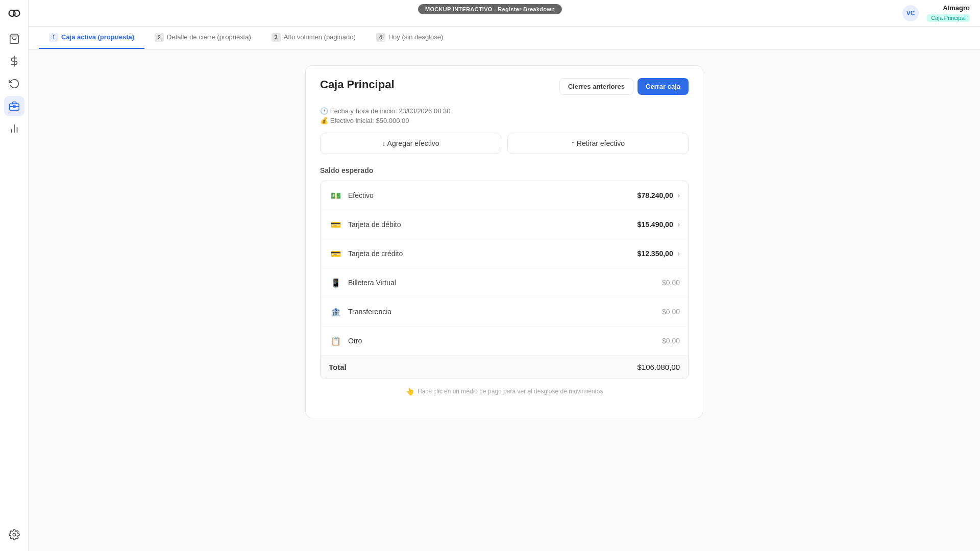
Task: Click the Total label
Action: point(337,367)
